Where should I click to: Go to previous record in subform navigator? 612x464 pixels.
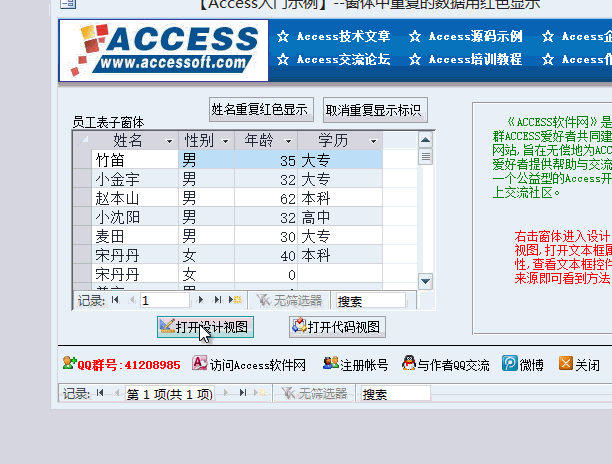tap(132, 300)
